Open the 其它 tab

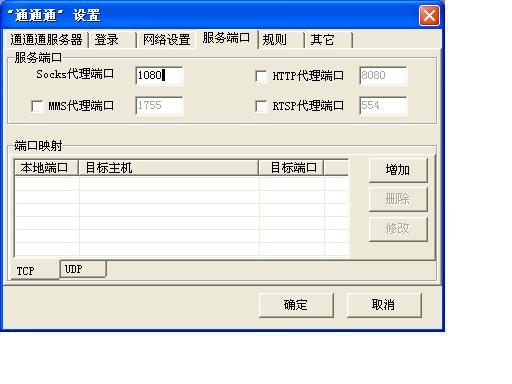point(328,40)
